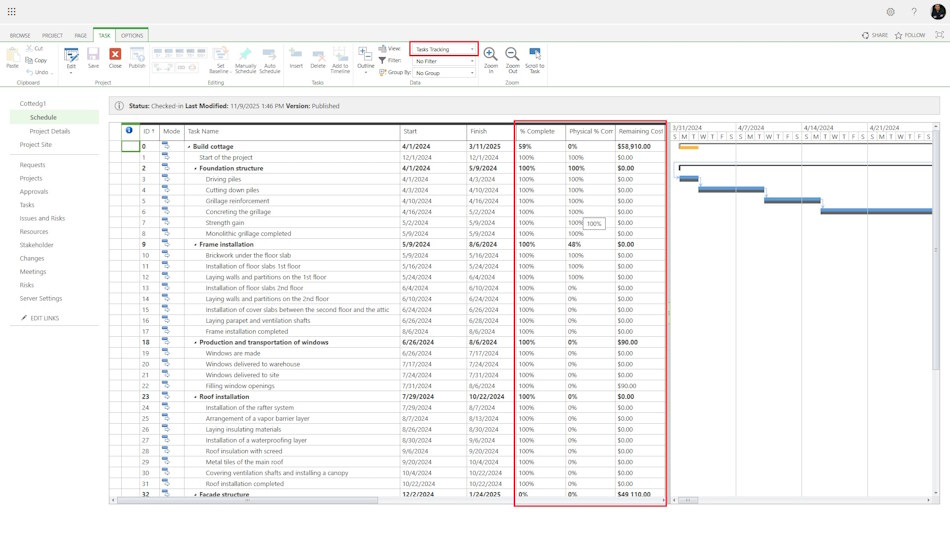Open Issues and Risks in sidebar

coord(42,218)
